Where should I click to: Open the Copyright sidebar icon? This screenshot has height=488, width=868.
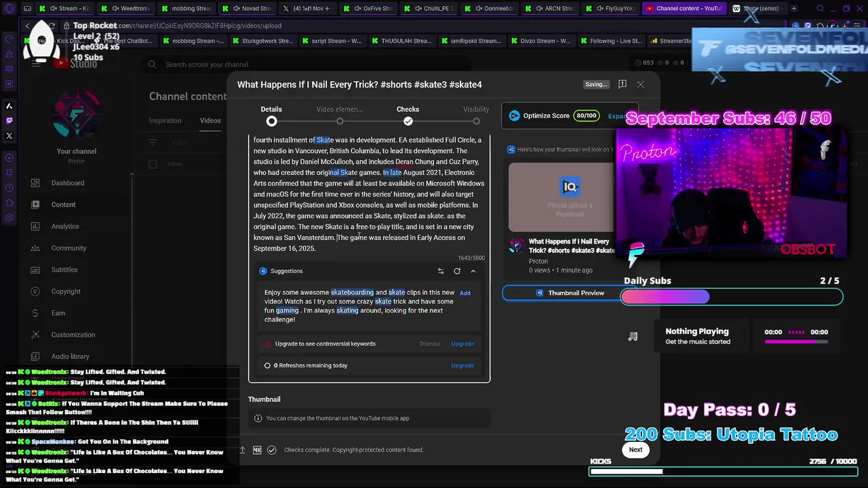pyautogui.click(x=35, y=291)
